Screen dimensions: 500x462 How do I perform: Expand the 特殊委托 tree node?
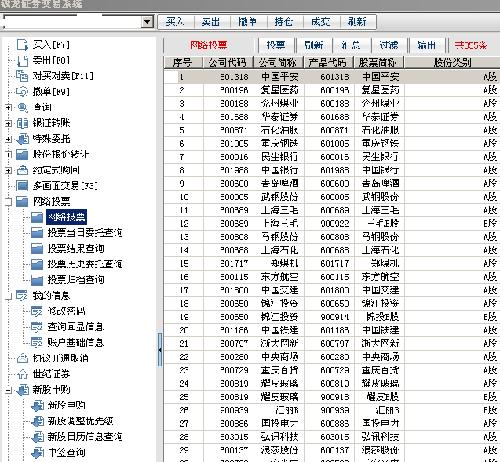pos(9,139)
